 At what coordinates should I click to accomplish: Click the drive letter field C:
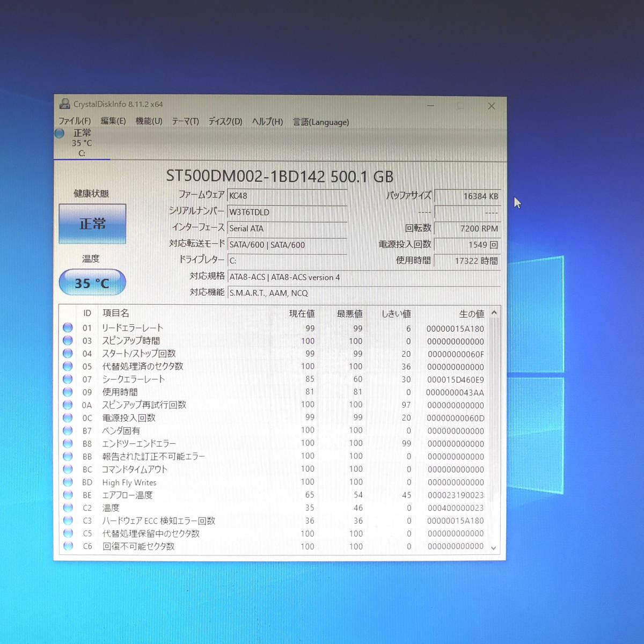point(287,261)
